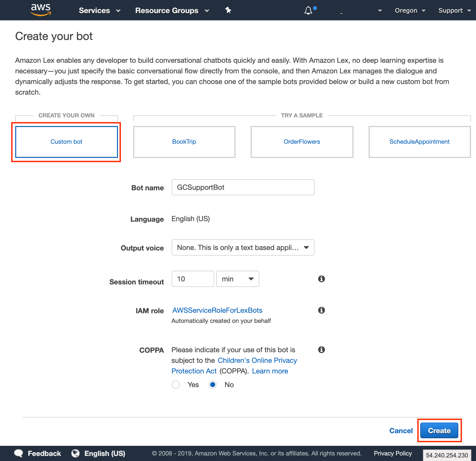Click the Create button

pos(439,430)
